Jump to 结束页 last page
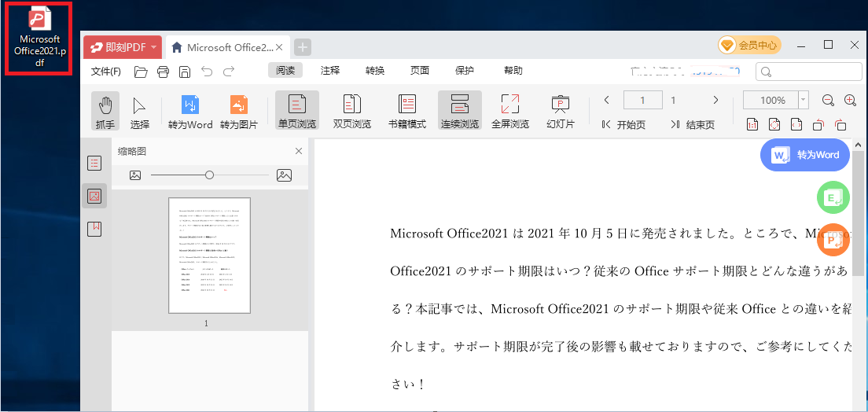This screenshot has width=868, height=412. click(x=692, y=124)
